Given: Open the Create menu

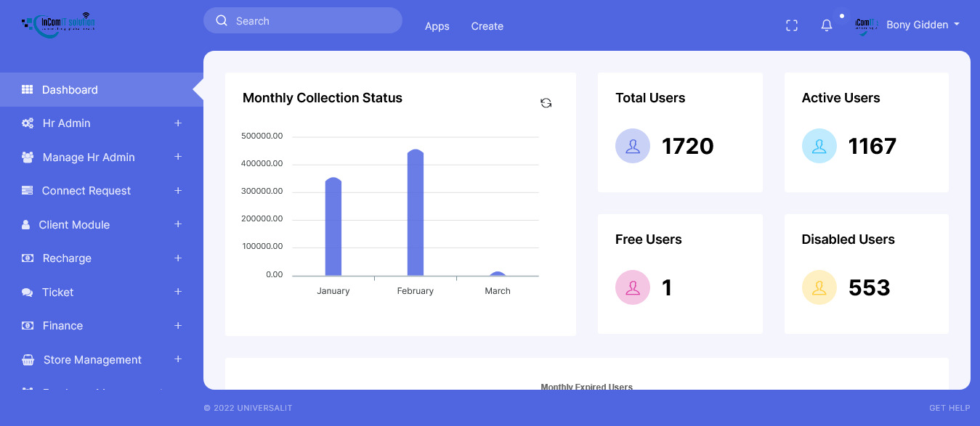Looking at the screenshot, I should click(487, 26).
